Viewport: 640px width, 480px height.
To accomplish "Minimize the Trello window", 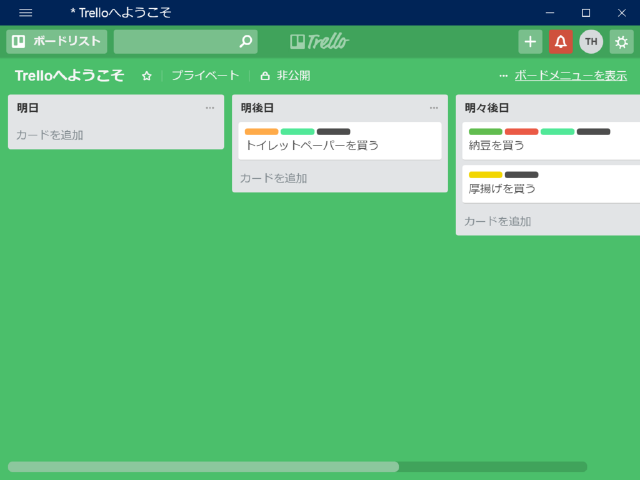I will tap(550, 13).
